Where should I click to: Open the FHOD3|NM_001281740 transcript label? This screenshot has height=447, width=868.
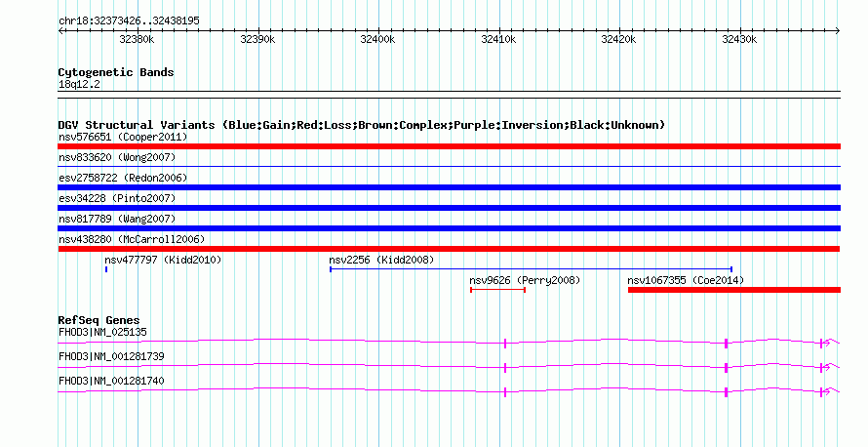click(x=111, y=381)
